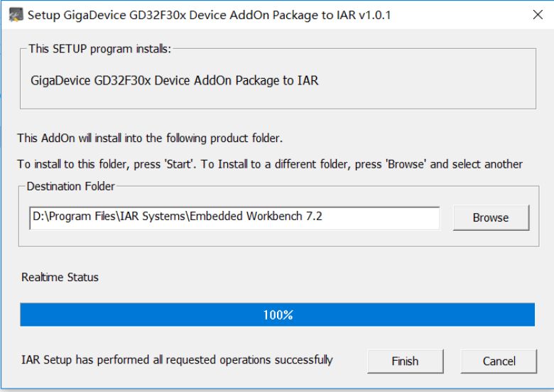Click the 'Destination Folder' group label
554x392 pixels.
point(70,186)
